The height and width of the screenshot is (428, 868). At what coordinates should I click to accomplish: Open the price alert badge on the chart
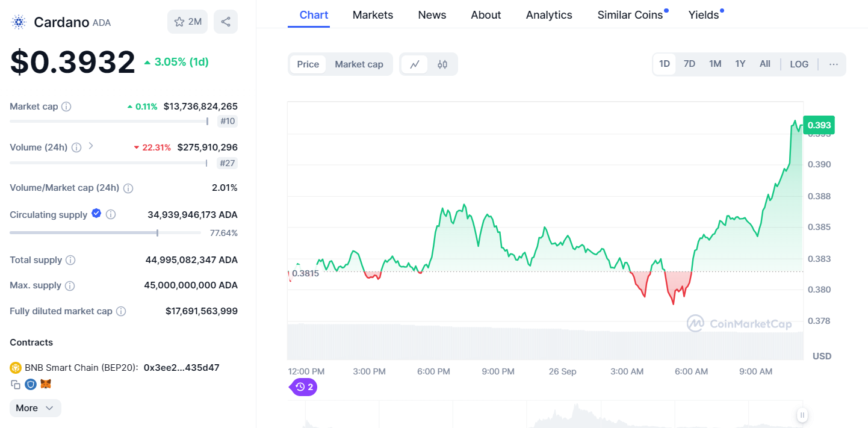pyautogui.click(x=303, y=387)
